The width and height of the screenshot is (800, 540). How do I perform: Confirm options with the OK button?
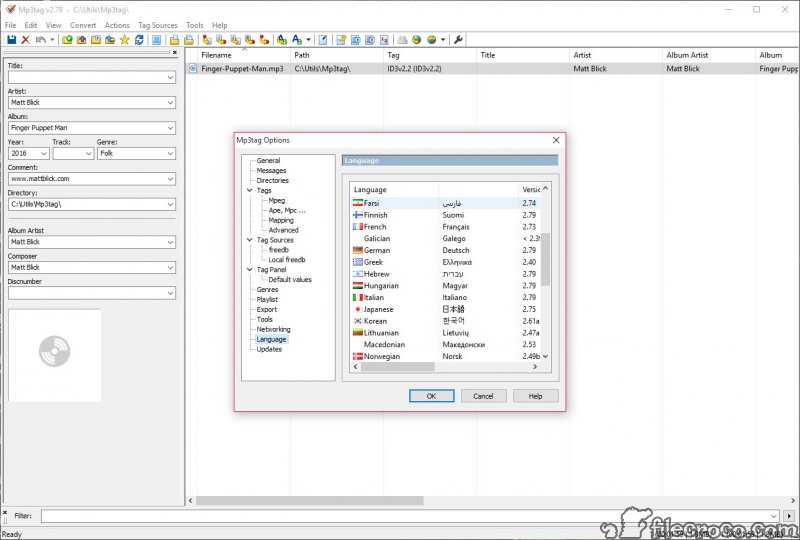coord(432,396)
